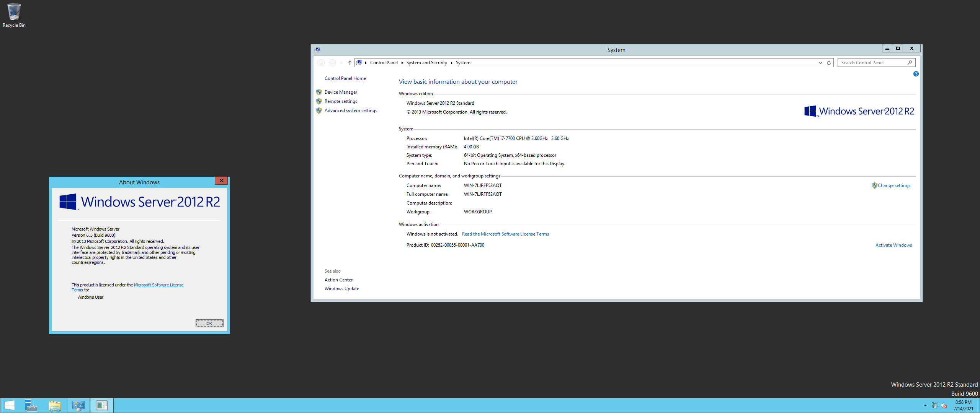The image size is (980, 413).
Task: Click the Windows Start button
Action: click(x=9, y=405)
